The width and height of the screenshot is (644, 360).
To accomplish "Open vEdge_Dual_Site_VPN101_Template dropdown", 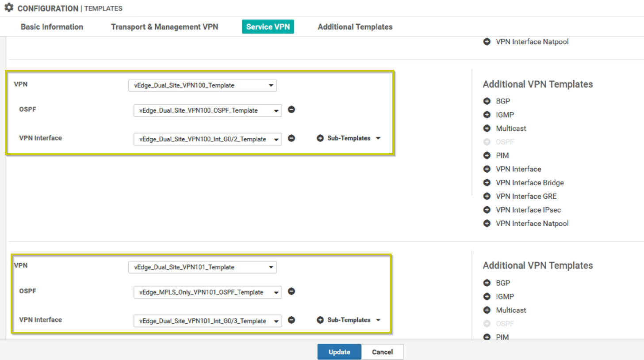I will (203, 267).
